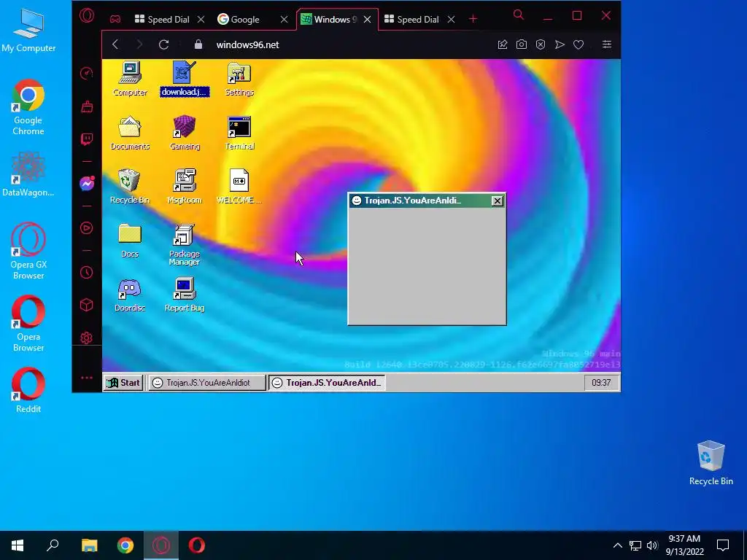747x560 pixels.
Task: Click the sidebar three-dots more button
Action: point(87,378)
